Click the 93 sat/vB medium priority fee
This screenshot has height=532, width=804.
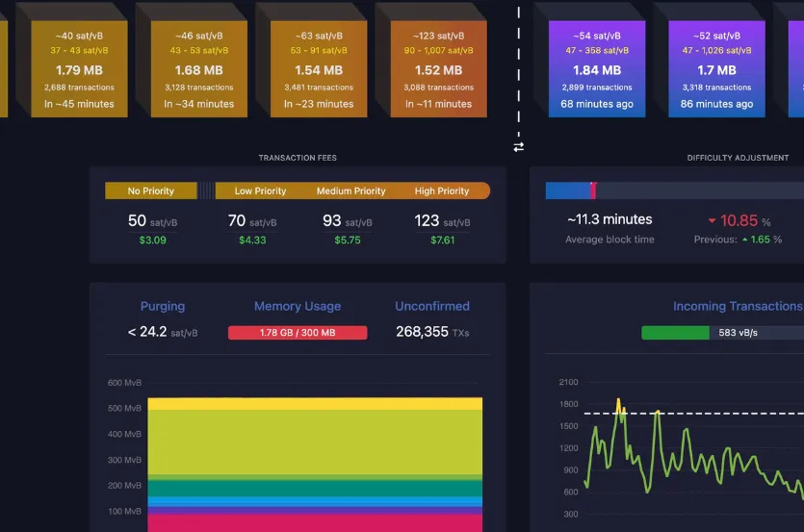(348, 221)
